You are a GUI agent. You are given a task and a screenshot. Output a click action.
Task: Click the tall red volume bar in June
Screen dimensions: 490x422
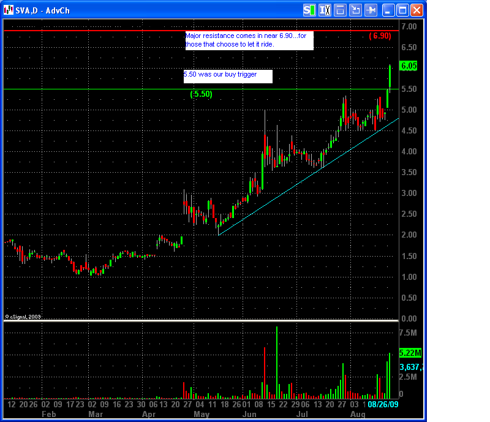[265, 373]
